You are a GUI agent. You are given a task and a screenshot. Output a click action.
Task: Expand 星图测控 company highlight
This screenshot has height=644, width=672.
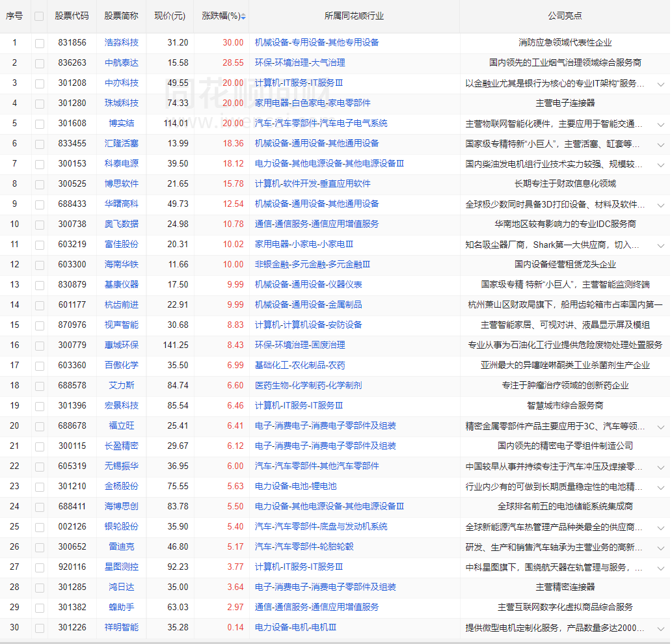tap(661, 568)
